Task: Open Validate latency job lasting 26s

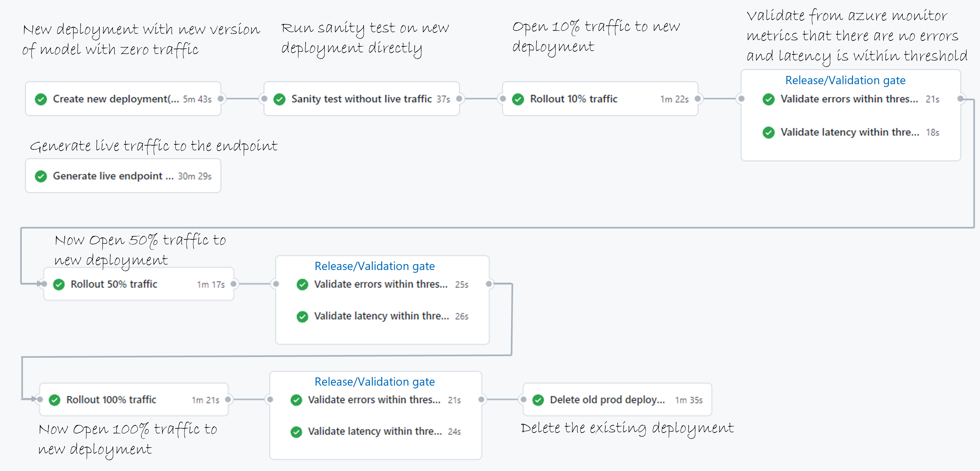Action: pos(381,316)
